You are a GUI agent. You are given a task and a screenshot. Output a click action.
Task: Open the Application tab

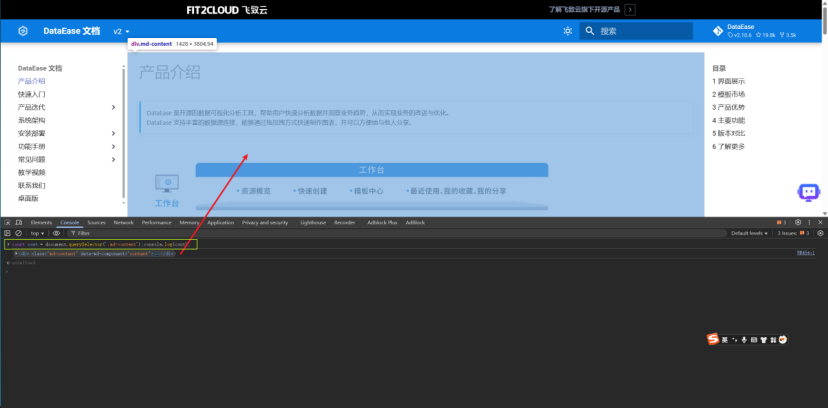(221, 223)
